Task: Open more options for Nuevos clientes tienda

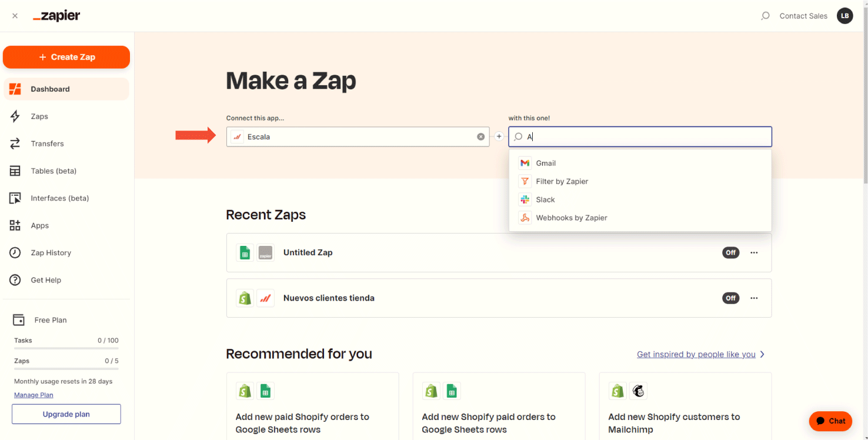Action: [754, 298]
